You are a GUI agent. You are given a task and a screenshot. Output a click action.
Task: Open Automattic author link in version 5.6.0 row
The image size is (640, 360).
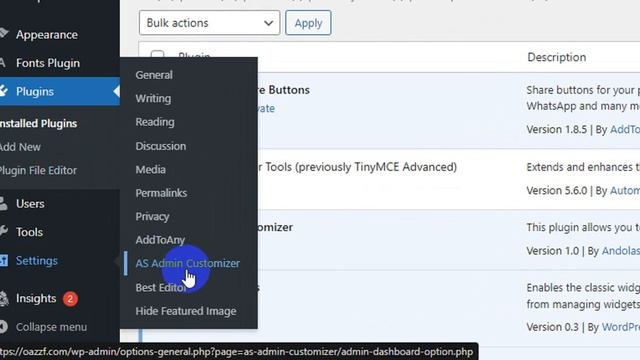pos(625,191)
